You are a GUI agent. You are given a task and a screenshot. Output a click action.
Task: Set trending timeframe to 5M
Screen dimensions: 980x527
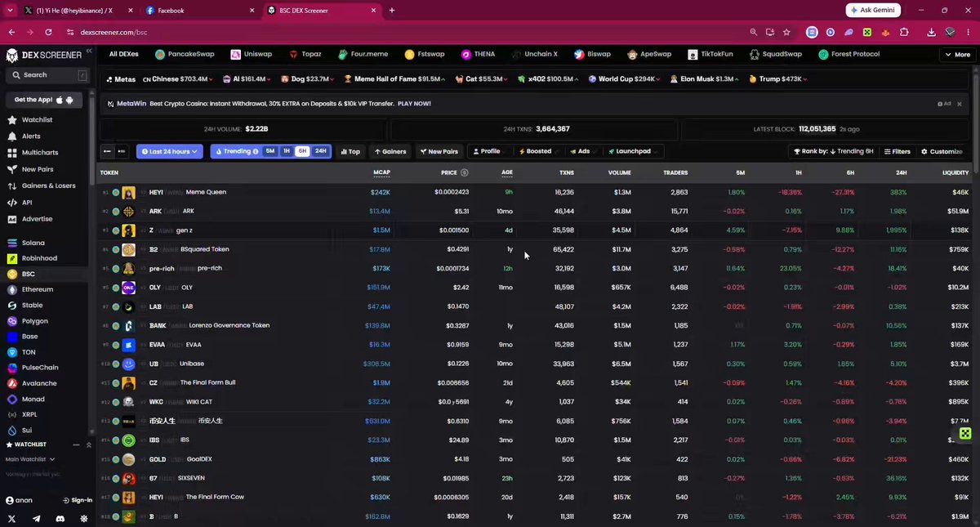270,151
